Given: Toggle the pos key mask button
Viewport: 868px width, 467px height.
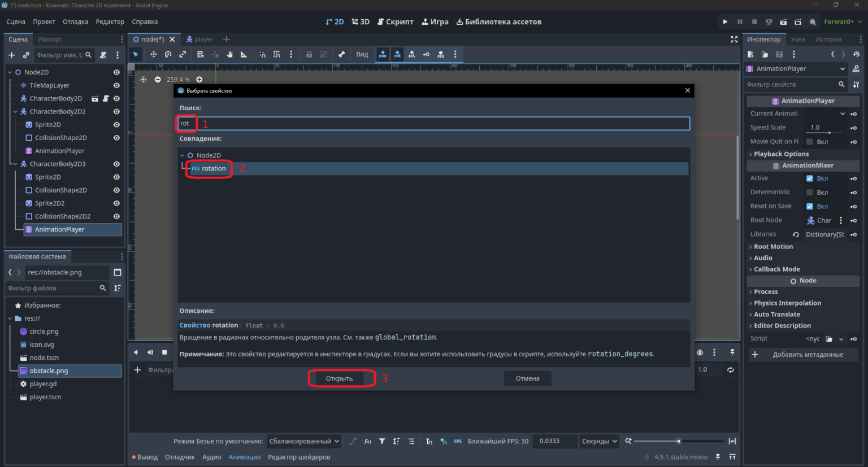Looking at the screenshot, I should (383, 54).
